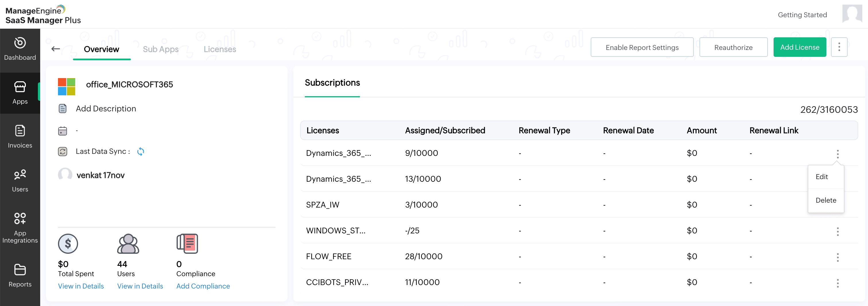868x306 pixels.
Task: Click the -/25 assigned value
Action: [x=412, y=231]
